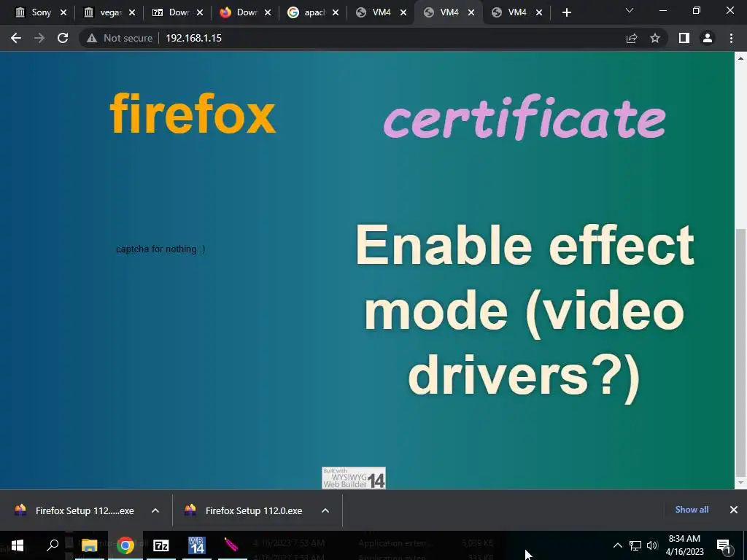Bookmark this page with the star
Viewport: 747px width, 560px height.
pyautogui.click(x=655, y=38)
